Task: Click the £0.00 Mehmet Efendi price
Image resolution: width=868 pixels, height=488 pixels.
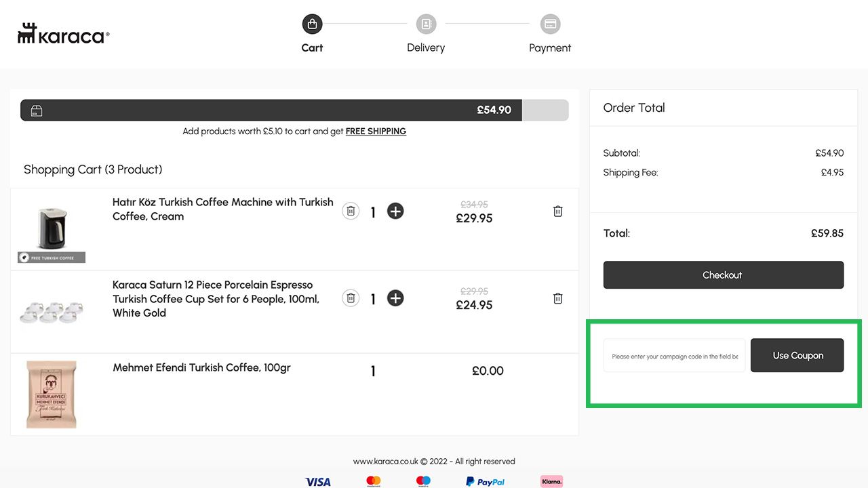Action: click(488, 371)
